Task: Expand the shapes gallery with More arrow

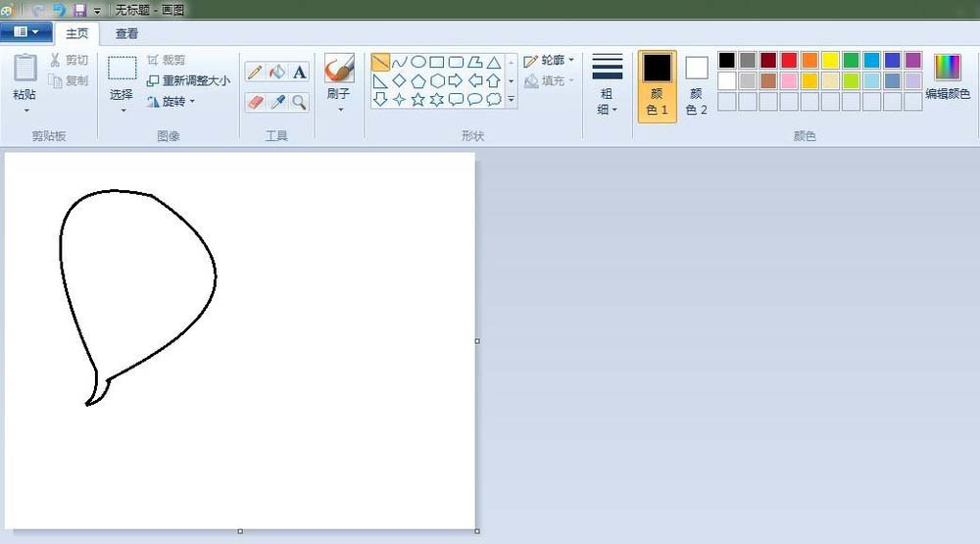Action: [512, 99]
